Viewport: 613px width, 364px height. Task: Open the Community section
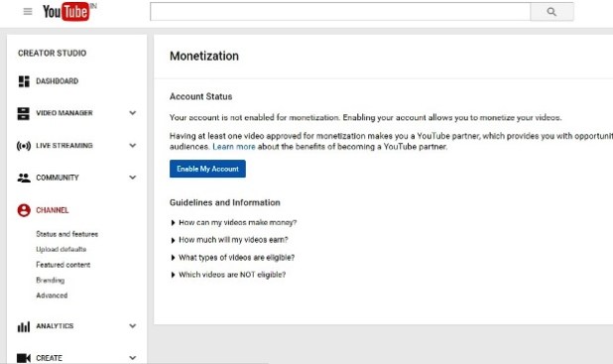(58, 178)
